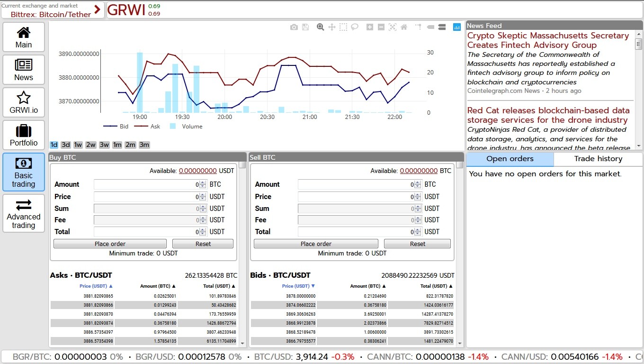The height and width of the screenshot is (364, 644).
Task: Open the Portfolio briefcase sidebar item
Action: click(24, 135)
